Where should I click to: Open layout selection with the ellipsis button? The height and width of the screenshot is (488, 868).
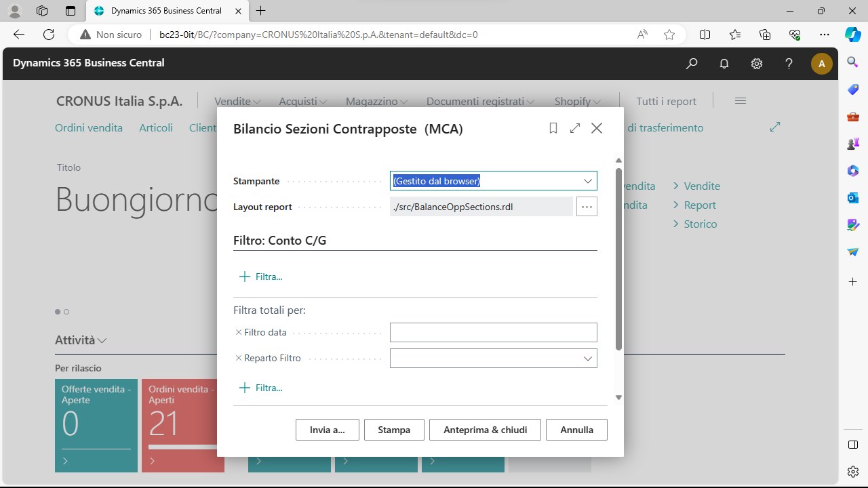587,207
